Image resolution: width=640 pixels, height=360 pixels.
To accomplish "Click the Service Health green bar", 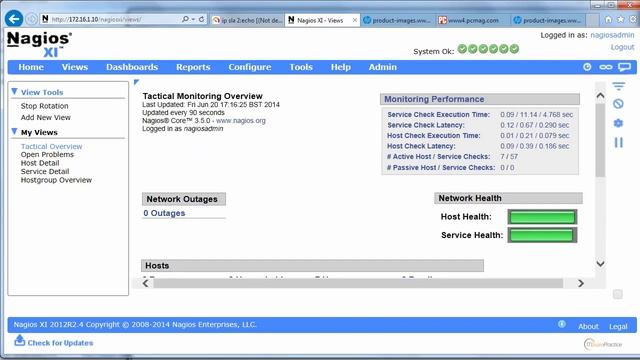I will point(542,235).
